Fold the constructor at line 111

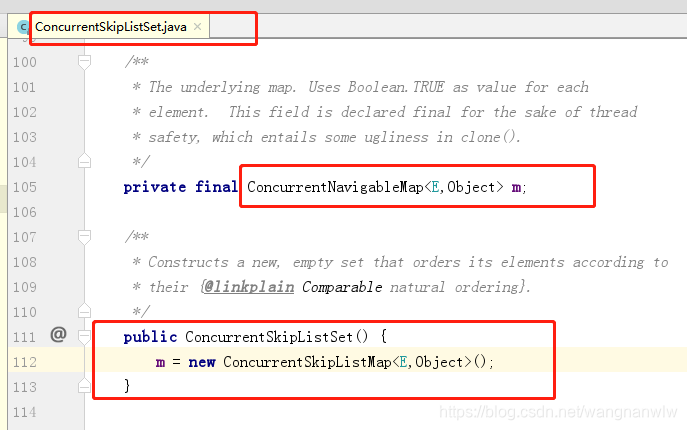pos(84,337)
